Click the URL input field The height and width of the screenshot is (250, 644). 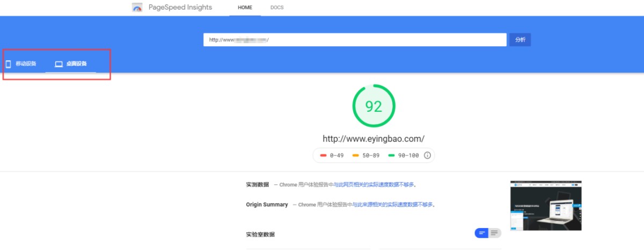tap(355, 40)
